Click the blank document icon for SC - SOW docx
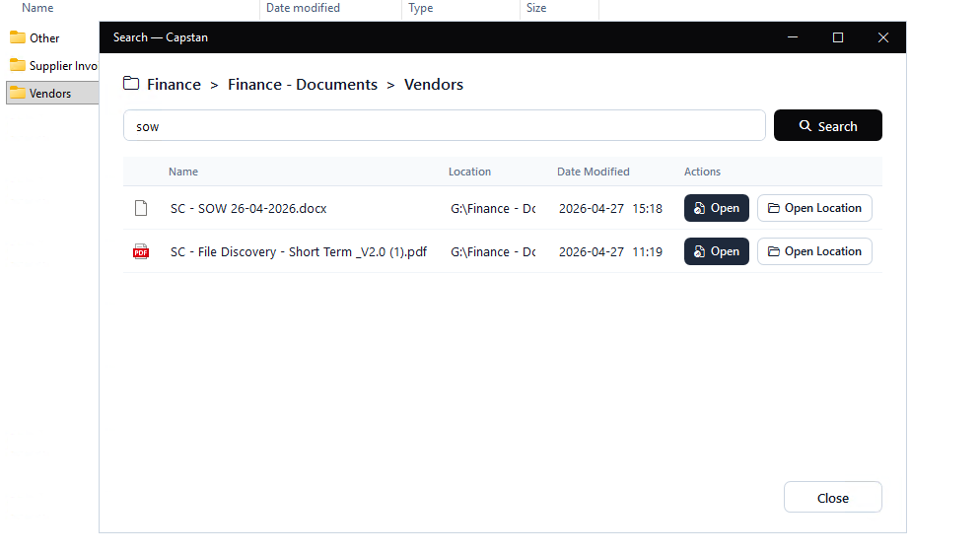The height and width of the screenshot is (553, 980). pos(141,208)
